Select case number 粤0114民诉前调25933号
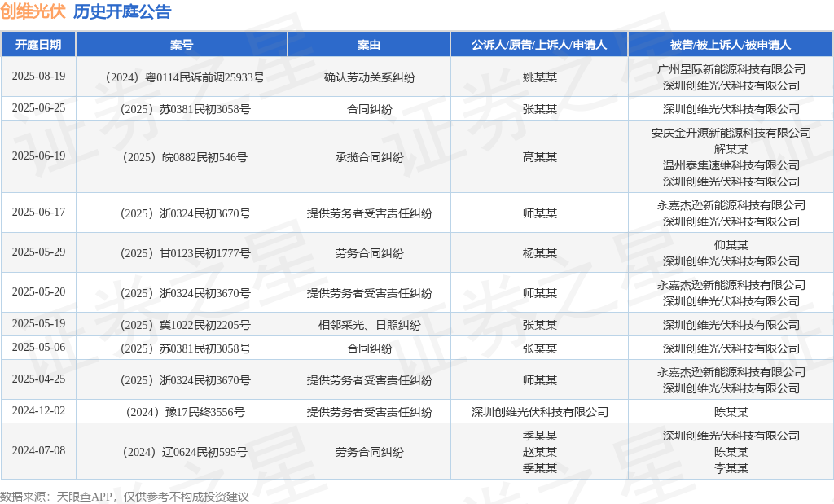 pyautogui.click(x=204, y=77)
